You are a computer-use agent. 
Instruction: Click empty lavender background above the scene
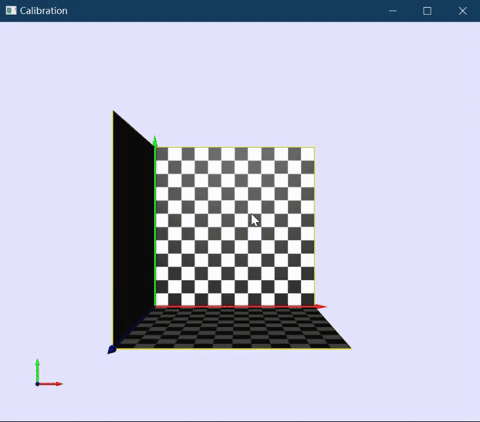[x=240, y=67]
